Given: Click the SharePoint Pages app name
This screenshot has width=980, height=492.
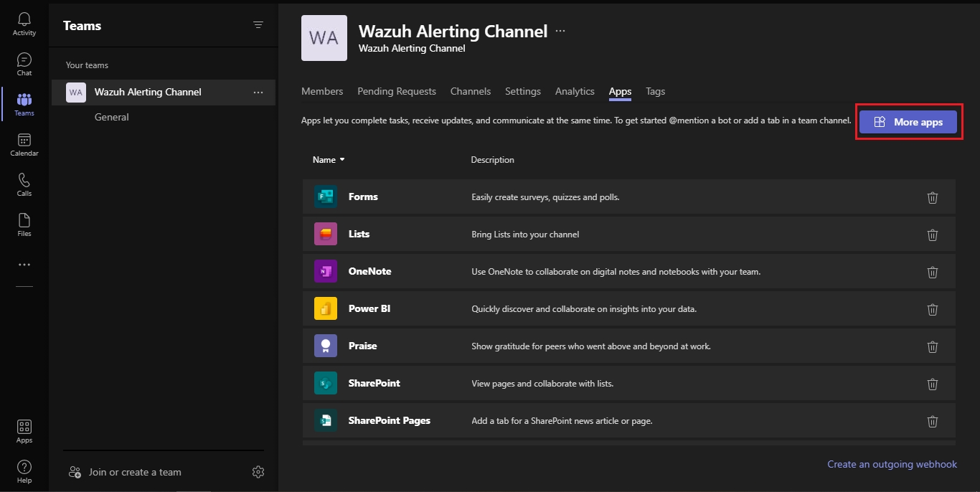Looking at the screenshot, I should point(390,420).
